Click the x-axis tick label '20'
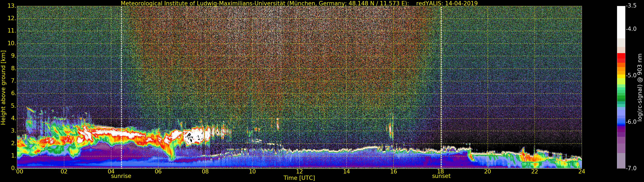Screen dimensions: 644x182 (x=488, y=171)
